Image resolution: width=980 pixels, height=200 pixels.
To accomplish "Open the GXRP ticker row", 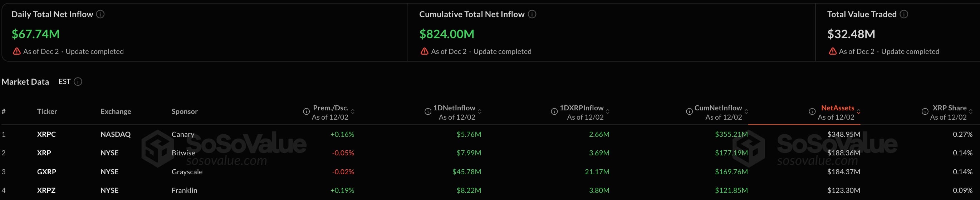I will pos(46,172).
